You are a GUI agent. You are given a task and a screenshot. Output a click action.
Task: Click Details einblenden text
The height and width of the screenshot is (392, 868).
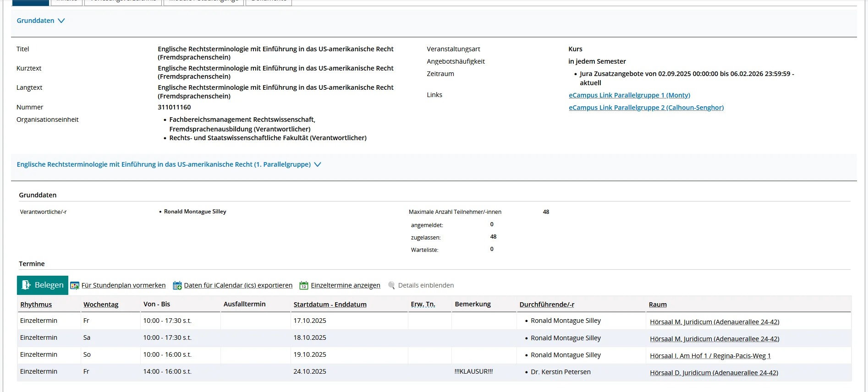click(x=426, y=285)
